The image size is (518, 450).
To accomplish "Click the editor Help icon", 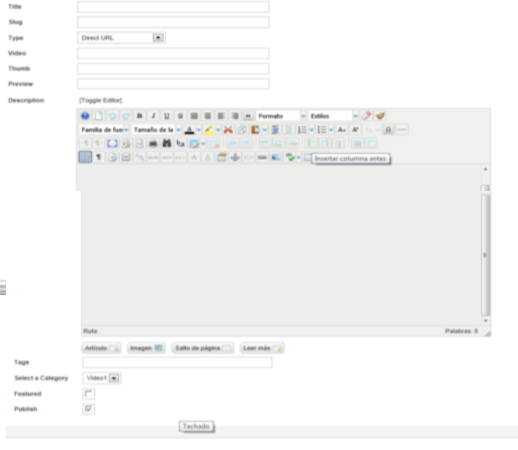I will point(85,116).
